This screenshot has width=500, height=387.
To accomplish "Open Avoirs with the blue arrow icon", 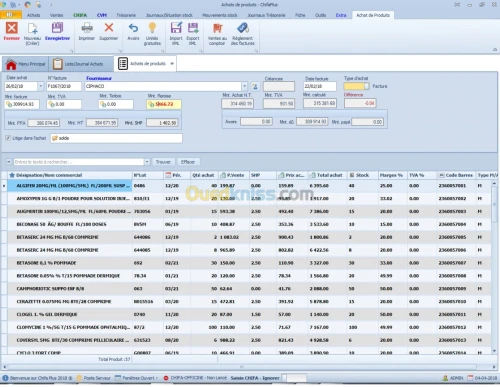I will coord(133,28).
